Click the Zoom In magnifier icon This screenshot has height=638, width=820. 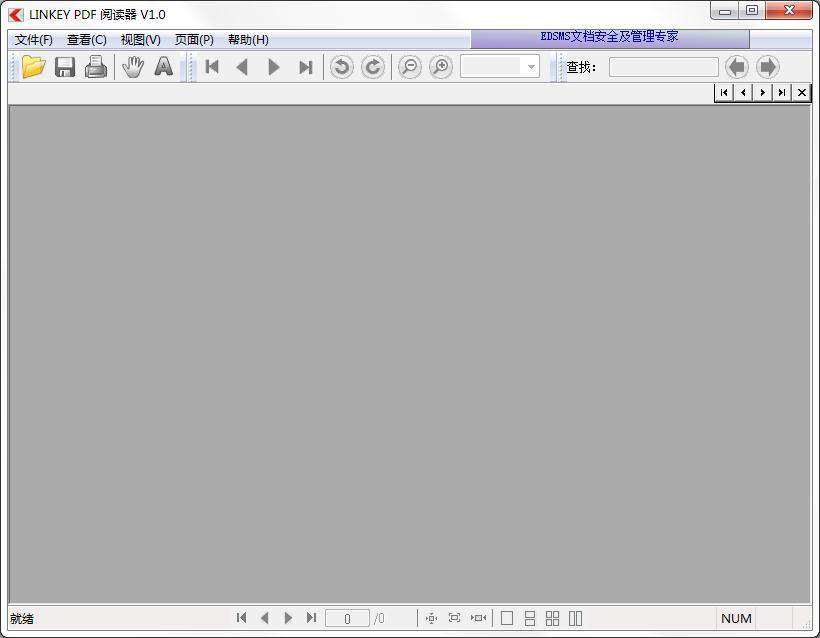pos(440,67)
